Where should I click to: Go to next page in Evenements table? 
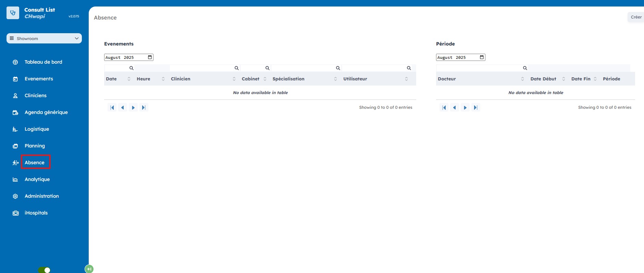[133, 107]
